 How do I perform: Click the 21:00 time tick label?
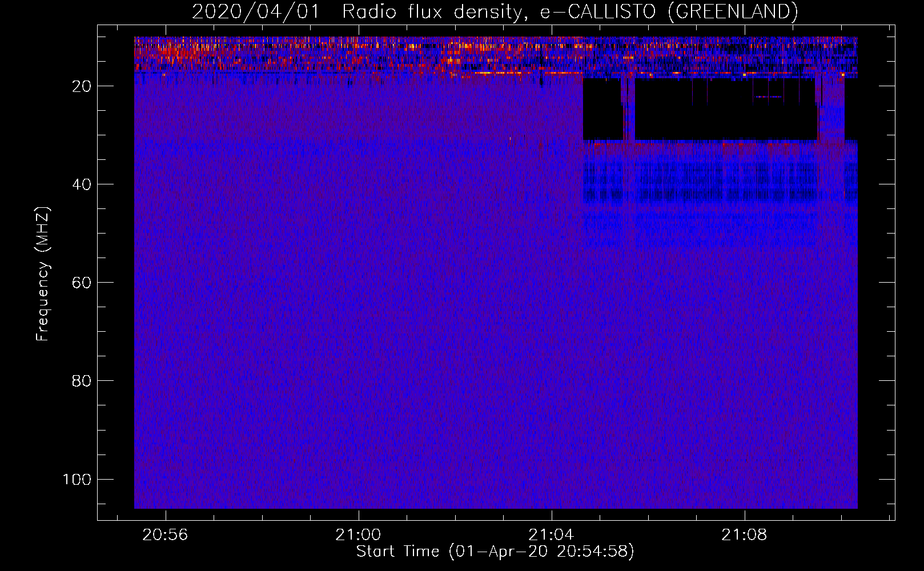pyautogui.click(x=358, y=535)
